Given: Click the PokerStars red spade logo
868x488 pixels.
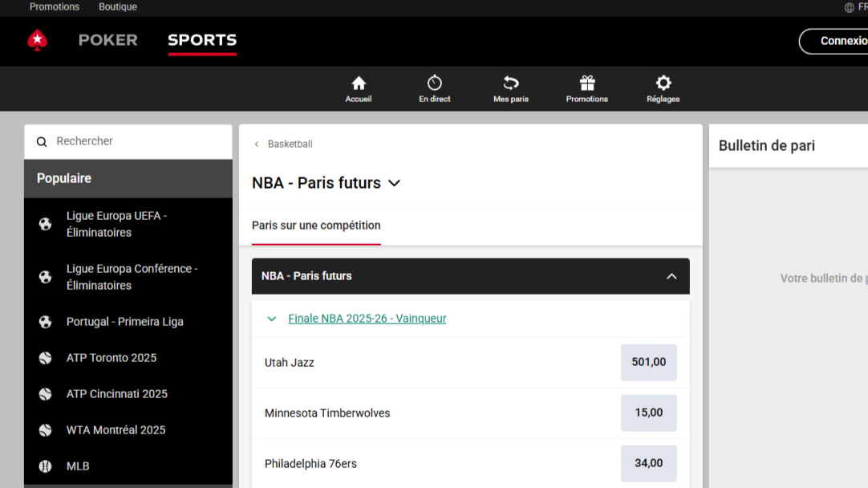Looking at the screenshot, I should (x=37, y=40).
